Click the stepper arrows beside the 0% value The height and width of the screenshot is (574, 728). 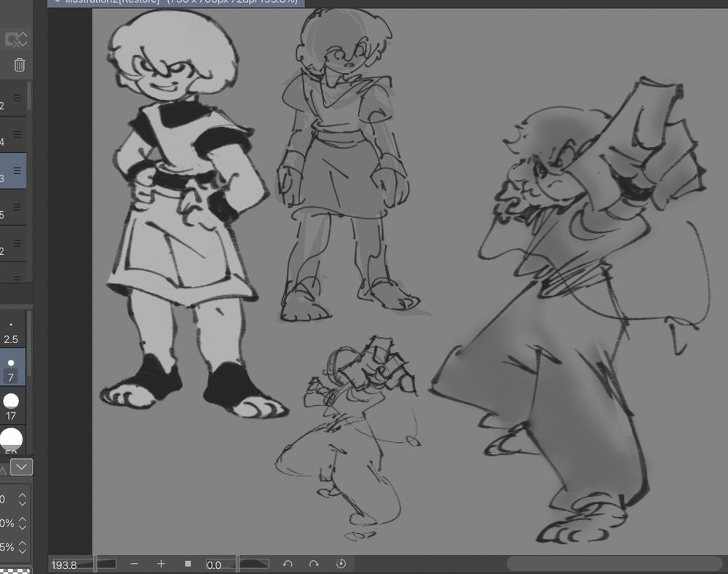[x=23, y=524]
